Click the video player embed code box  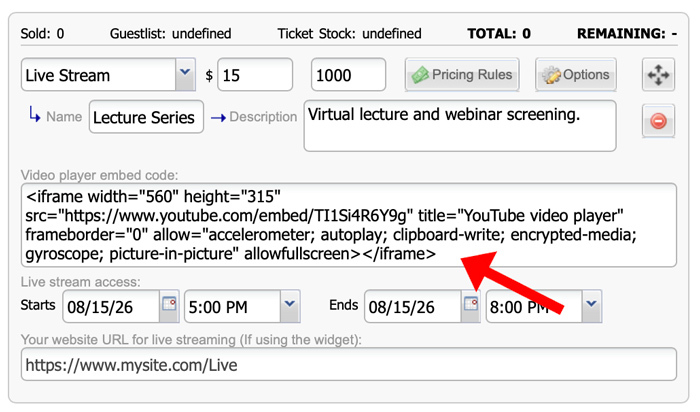349,225
